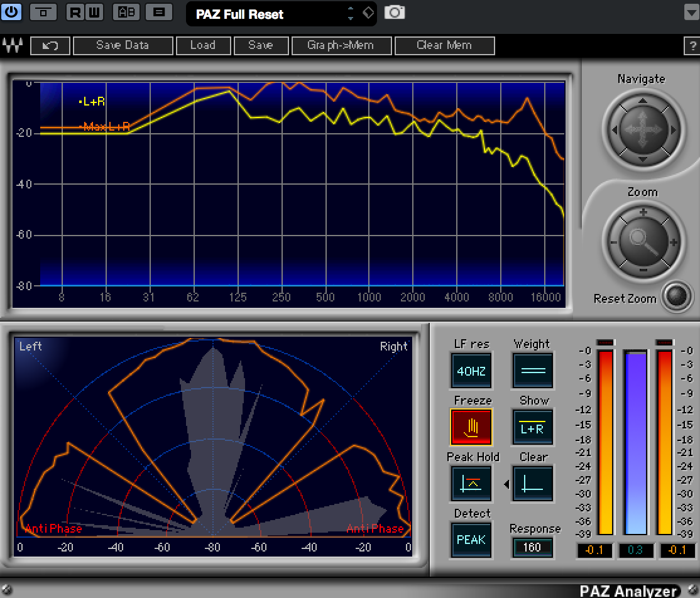Viewport: 700px width, 598px height.
Task: Open the PAZ Full Reset preset dropdown
Action: 282,14
